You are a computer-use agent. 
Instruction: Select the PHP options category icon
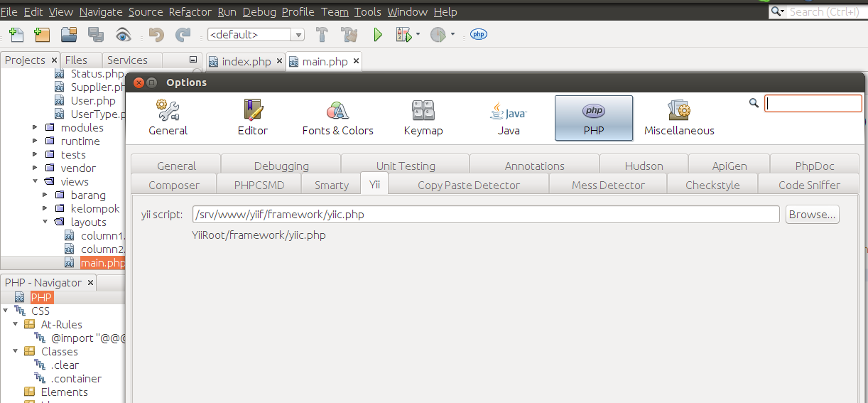click(594, 118)
